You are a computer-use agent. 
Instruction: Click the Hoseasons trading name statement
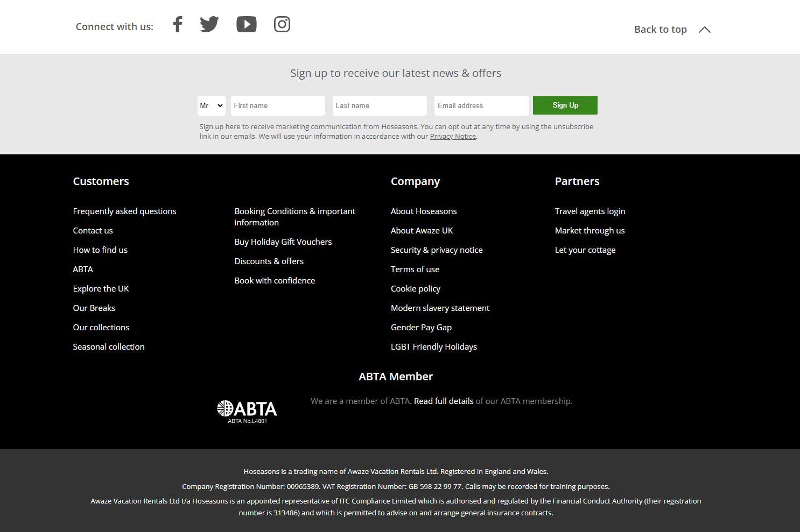tap(396, 472)
